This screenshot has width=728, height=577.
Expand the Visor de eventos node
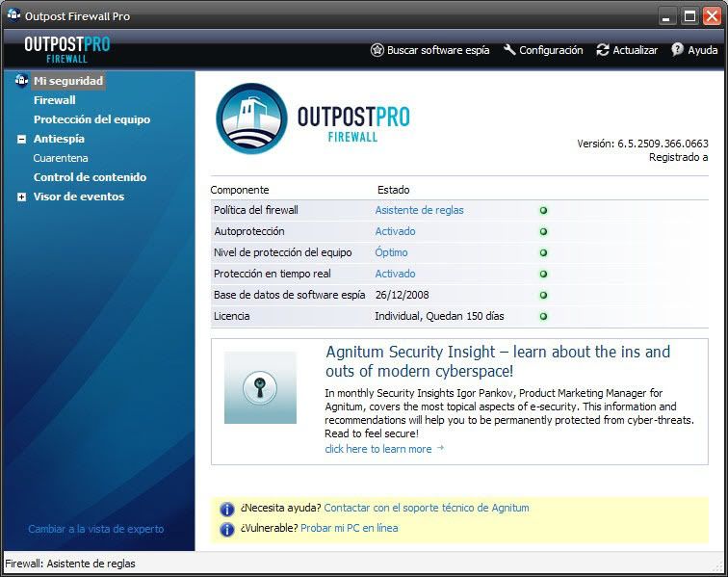(x=21, y=197)
